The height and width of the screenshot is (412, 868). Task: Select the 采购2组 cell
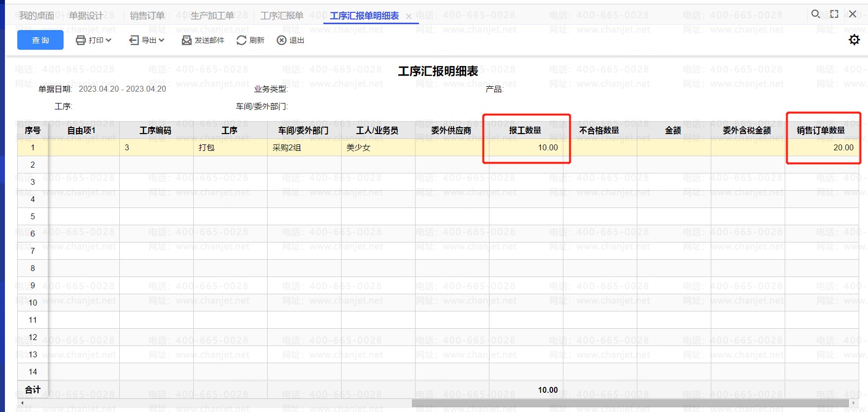coord(304,147)
